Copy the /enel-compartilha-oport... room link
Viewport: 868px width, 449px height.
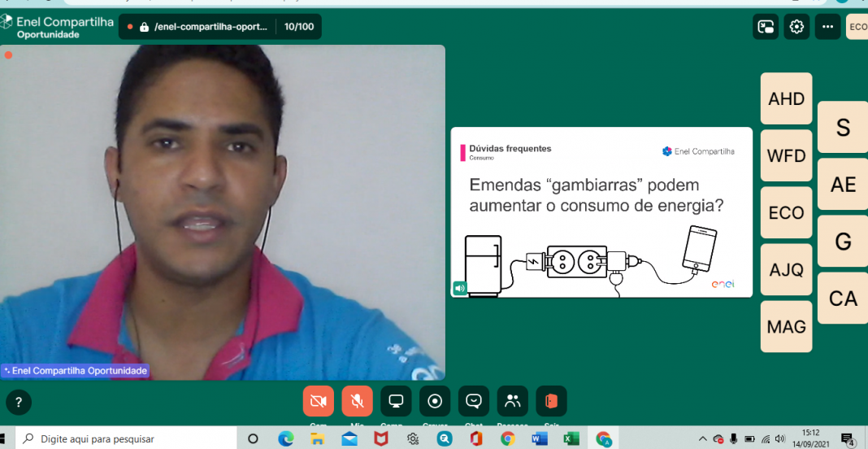211,27
